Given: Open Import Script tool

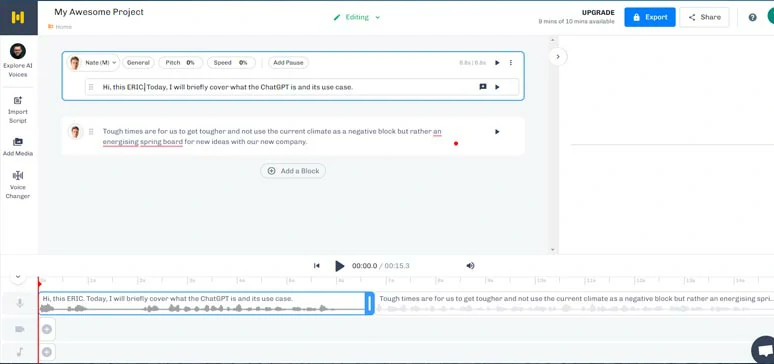Looking at the screenshot, I should [18, 110].
